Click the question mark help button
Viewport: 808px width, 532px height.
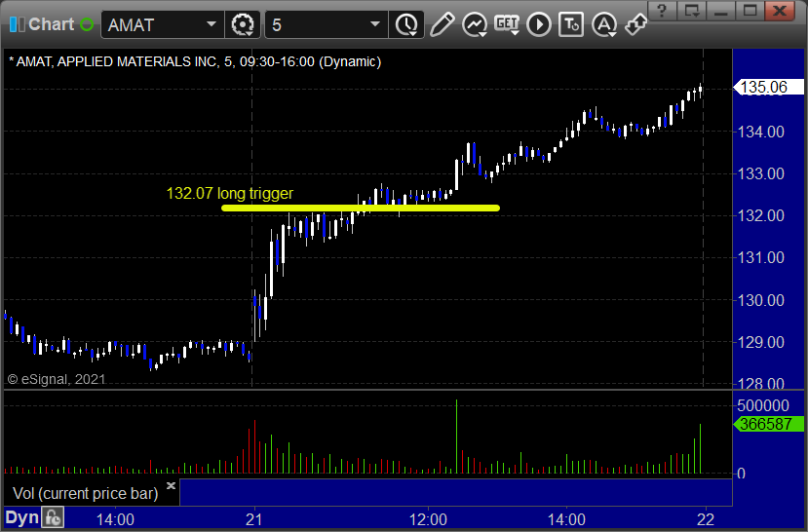point(662,11)
